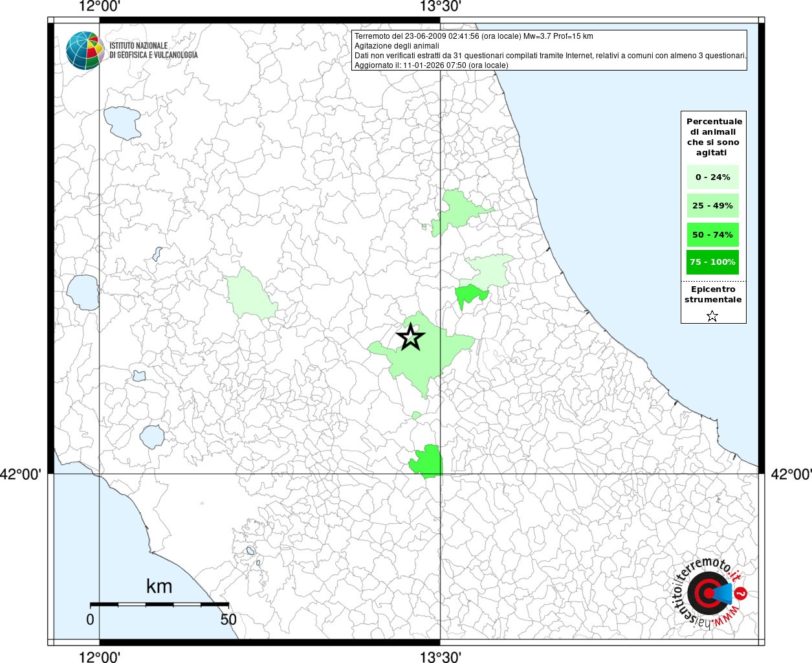The image size is (812, 663).
Task: Click the 0 - 24% legend swatch
Action: click(x=712, y=177)
